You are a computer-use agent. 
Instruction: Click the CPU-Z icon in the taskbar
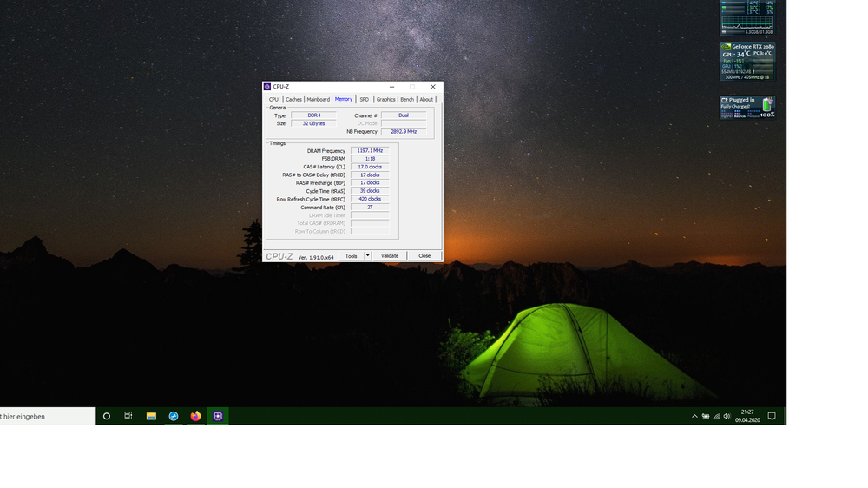pyautogui.click(x=218, y=417)
